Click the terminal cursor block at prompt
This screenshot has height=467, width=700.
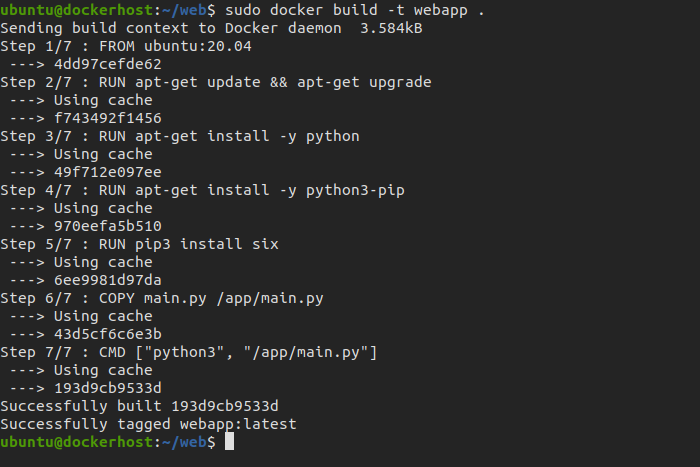tap(229, 442)
